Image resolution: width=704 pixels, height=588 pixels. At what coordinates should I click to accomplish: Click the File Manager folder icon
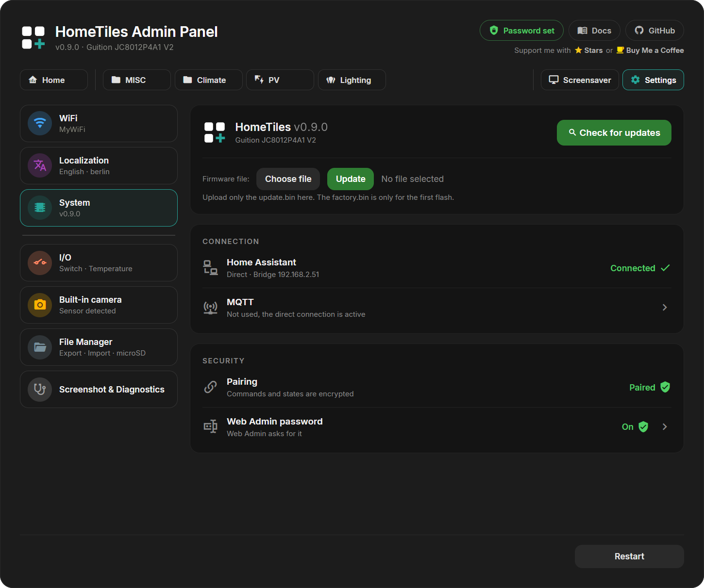pyautogui.click(x=40, y=347)
